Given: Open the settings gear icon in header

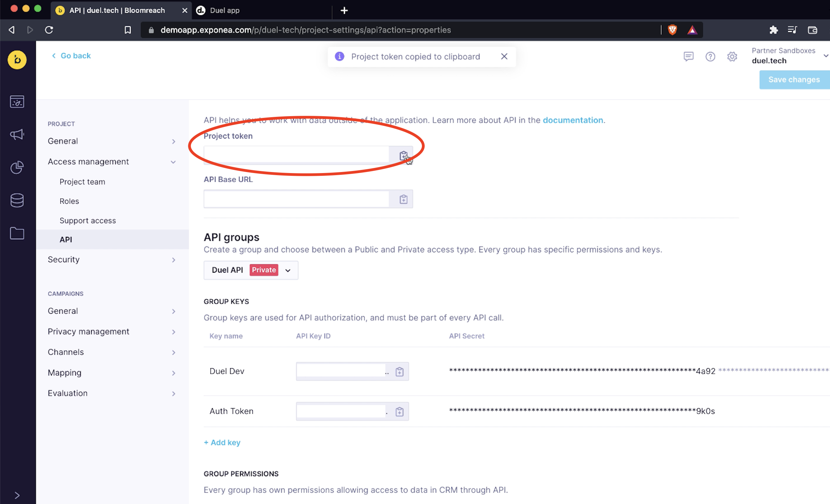Looking at the screenshot, I should pos(732,57).
